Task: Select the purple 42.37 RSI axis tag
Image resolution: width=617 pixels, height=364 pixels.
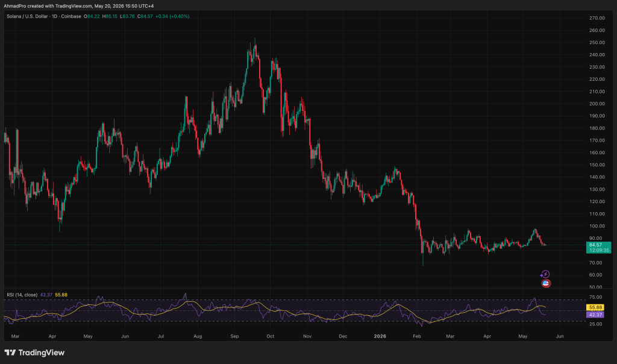Action: coord(595,315)
